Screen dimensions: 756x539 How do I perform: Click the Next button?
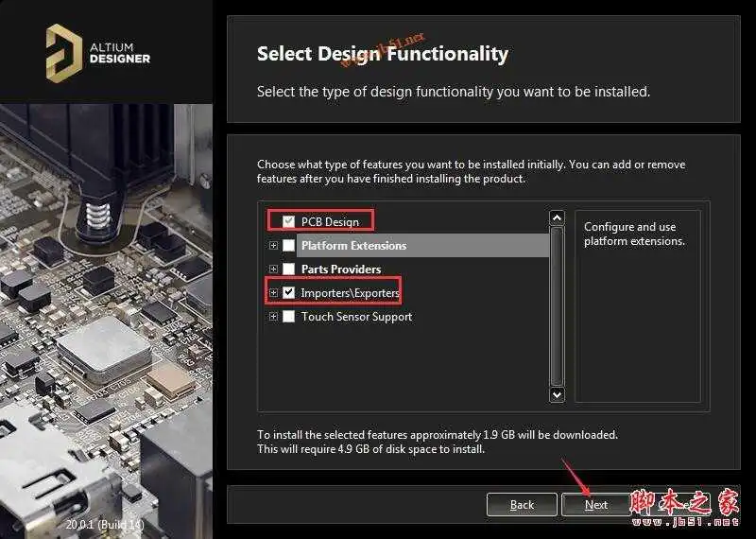pos(596,504)
